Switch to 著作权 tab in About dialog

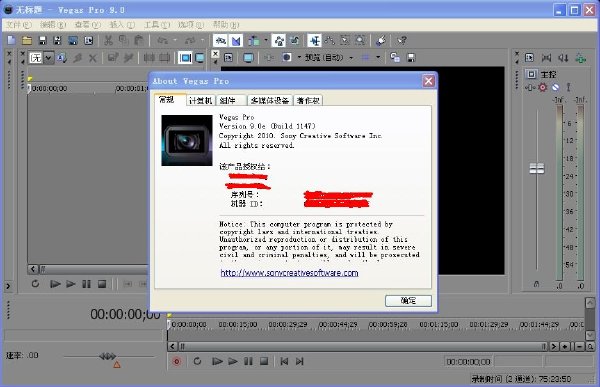tap(308, 100)
